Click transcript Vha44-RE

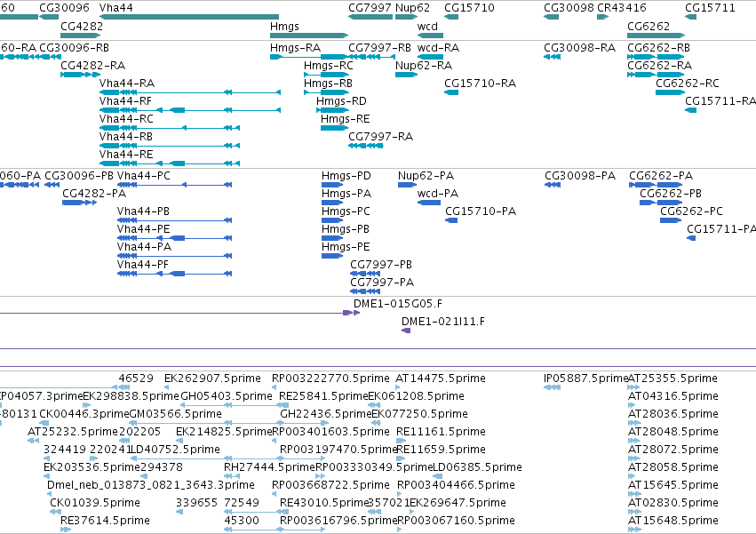[170, 163]
